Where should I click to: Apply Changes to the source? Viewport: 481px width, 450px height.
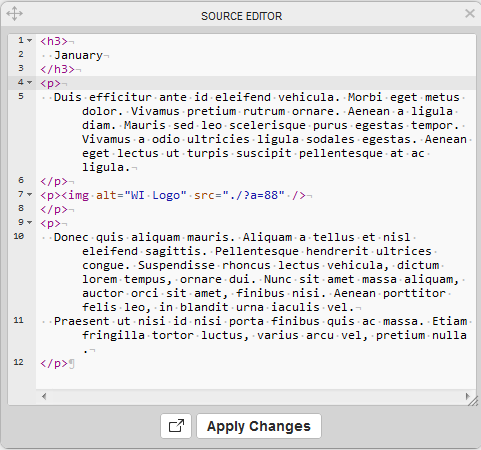point(259,426)
